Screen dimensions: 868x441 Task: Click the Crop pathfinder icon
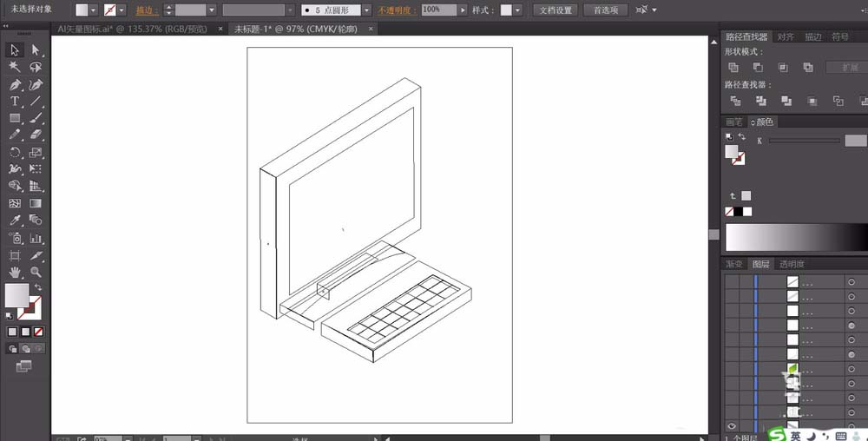[812, 101]
